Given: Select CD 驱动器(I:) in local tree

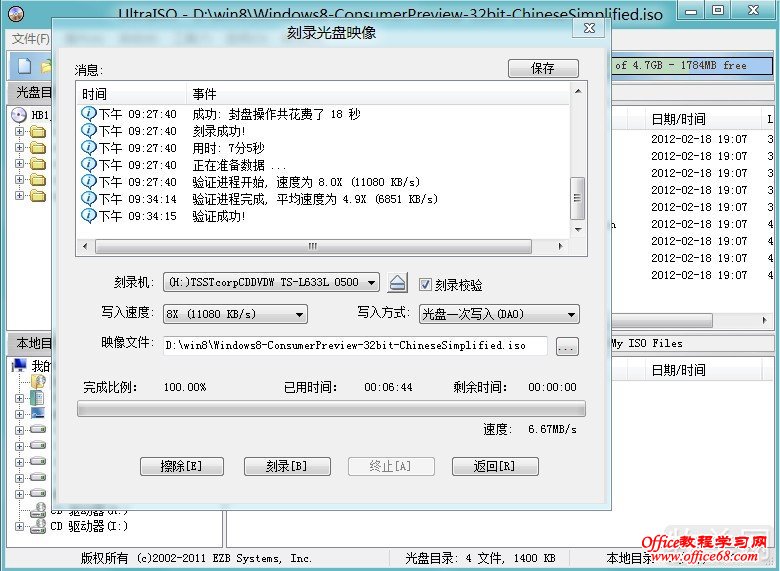Looking at the screenshot, I should coord(89,526).
